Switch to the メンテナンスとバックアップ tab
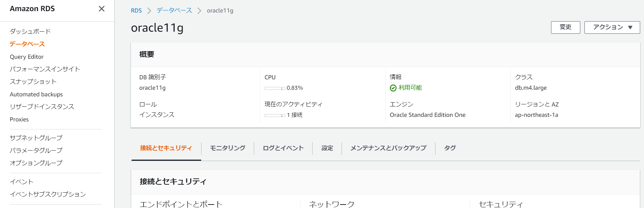This screenshot has height=208, width=644. click(388, 148)
